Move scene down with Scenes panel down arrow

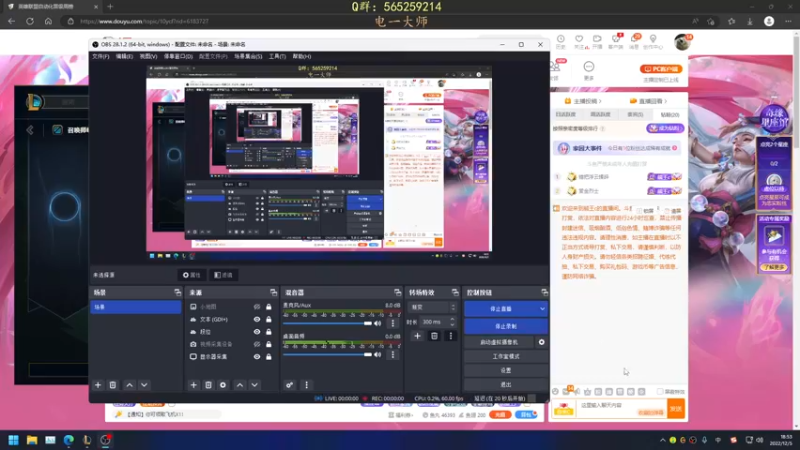click(144, 385)
